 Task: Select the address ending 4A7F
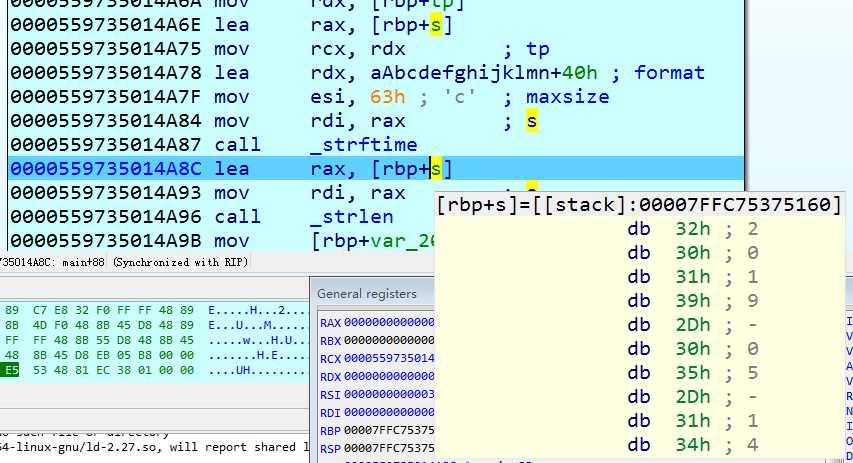(x=106, y=97)
